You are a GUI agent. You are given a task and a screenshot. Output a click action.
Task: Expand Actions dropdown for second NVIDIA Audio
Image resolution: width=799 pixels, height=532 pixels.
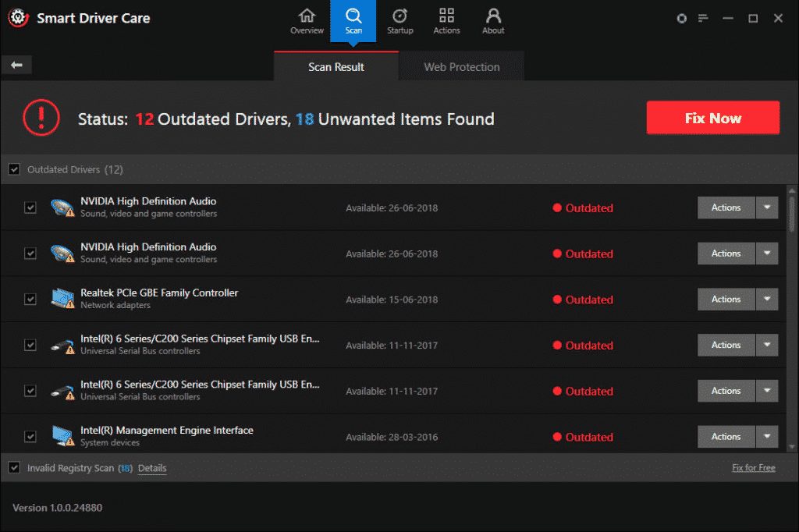tap(767, 254)
